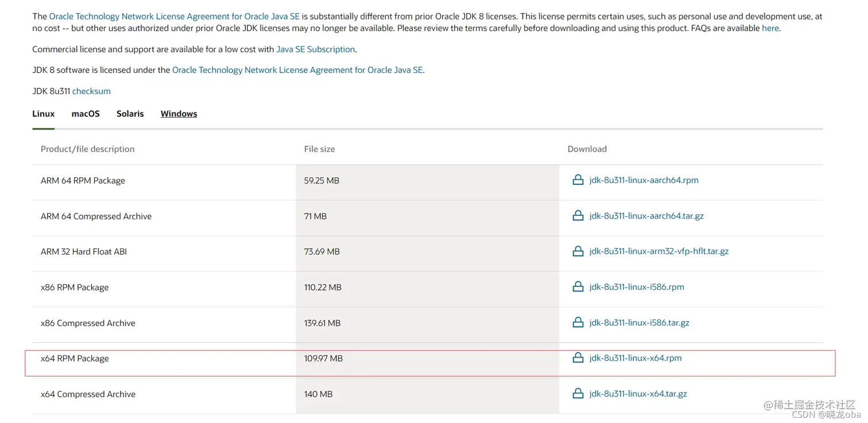Click lock icon beside jdk-8u311-linux-x64.tar.gz
Image resolution: width=868 pixels, height=423 pixels.
coord(578,394)
